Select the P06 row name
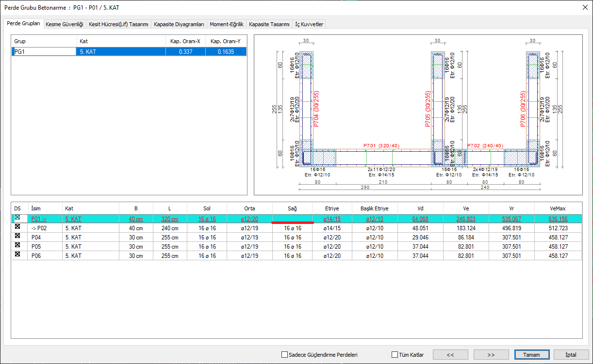 pos(45,256)
